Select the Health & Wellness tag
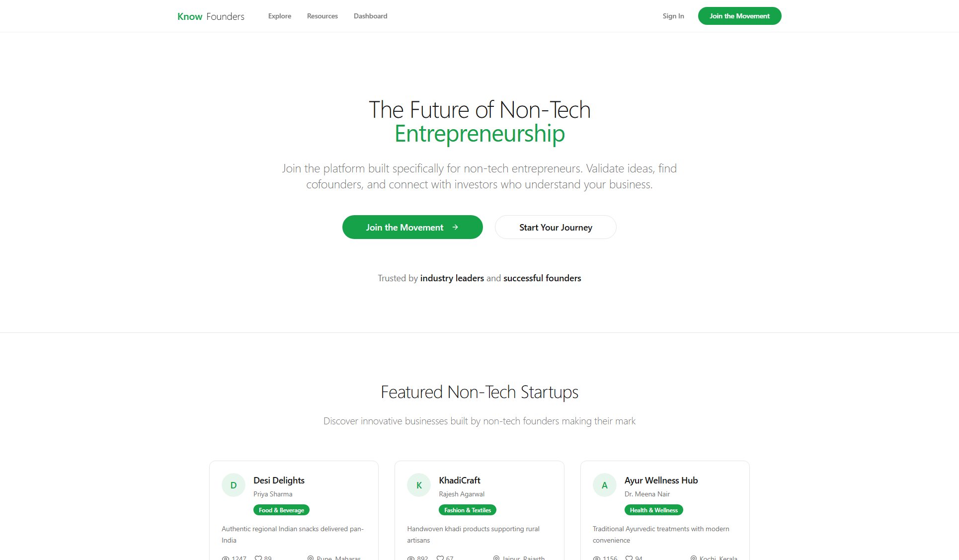This screenshot has height=560, width=959. pyautogui.click(x=653, y=510)
